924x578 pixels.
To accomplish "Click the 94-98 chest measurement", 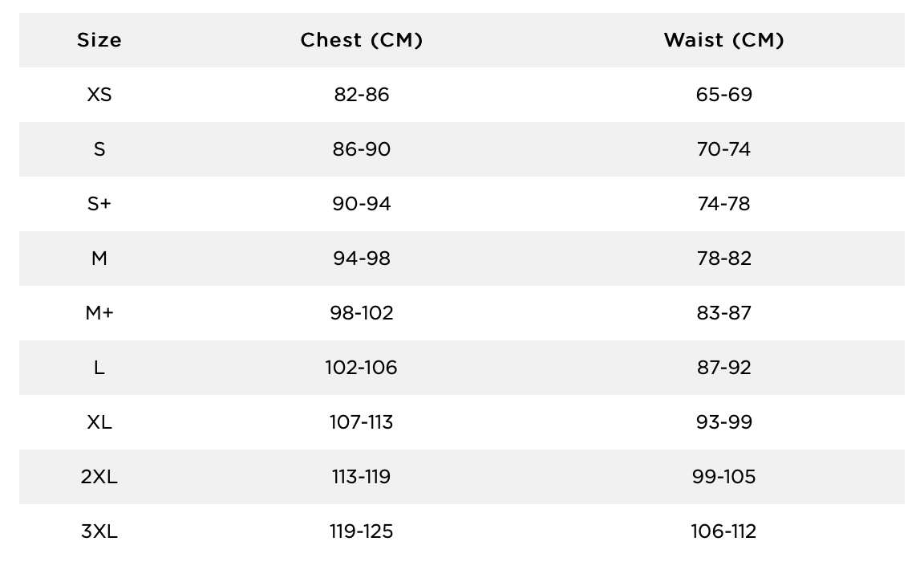I will coord(361,258).
